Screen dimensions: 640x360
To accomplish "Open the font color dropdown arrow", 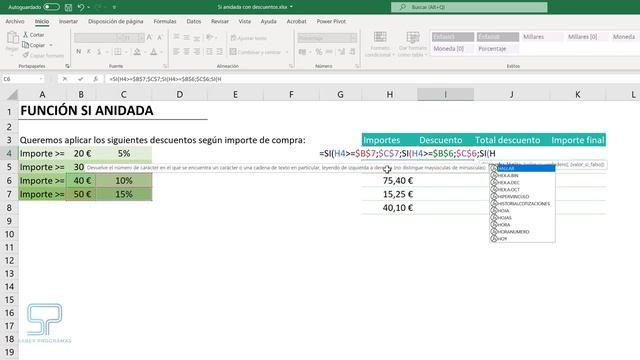I will pyautogui.click(x=162, y=52).
